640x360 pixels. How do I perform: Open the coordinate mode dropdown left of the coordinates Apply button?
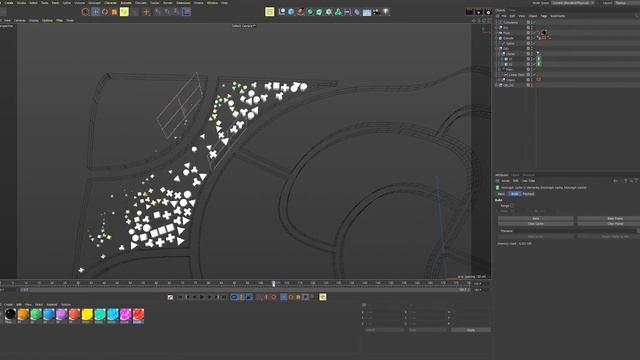(427, 330)
